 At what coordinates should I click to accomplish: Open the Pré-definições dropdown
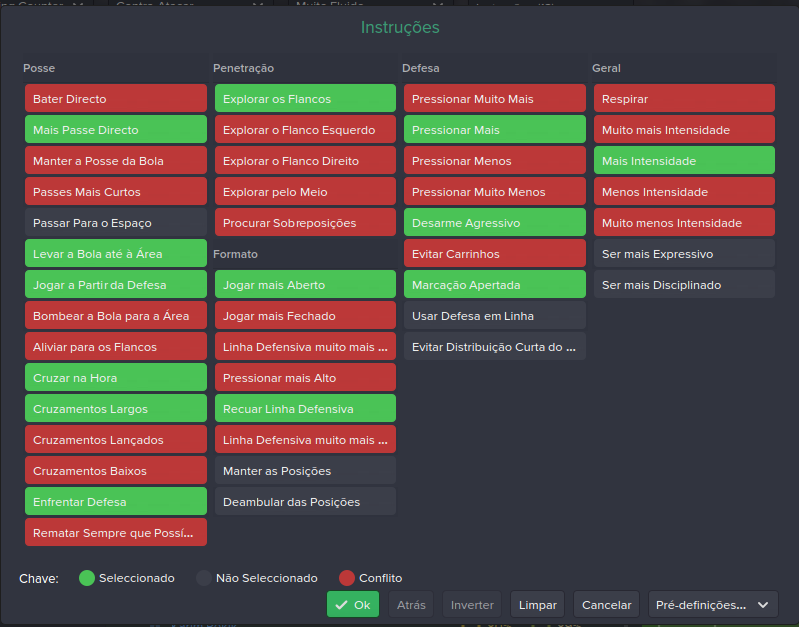713,605
